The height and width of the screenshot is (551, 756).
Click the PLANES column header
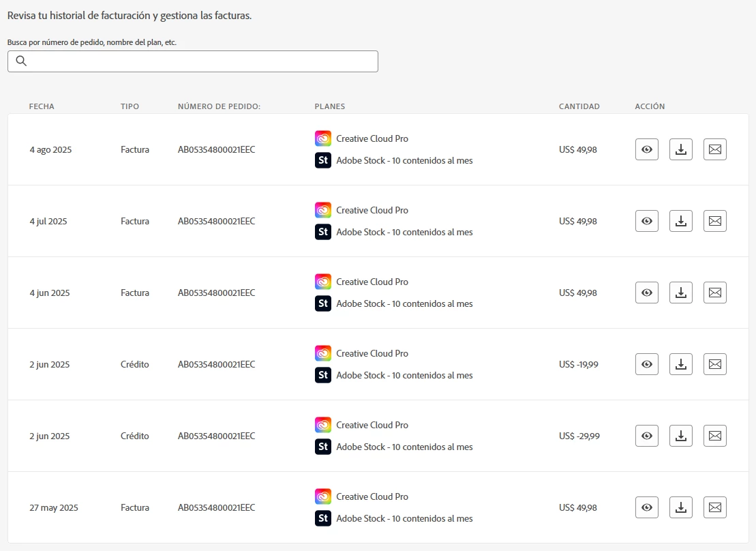click(330, 106)
